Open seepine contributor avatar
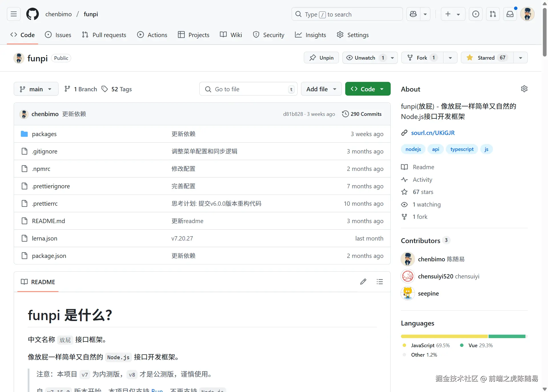The height and width of the screenshot is (392, 548). 408,293
